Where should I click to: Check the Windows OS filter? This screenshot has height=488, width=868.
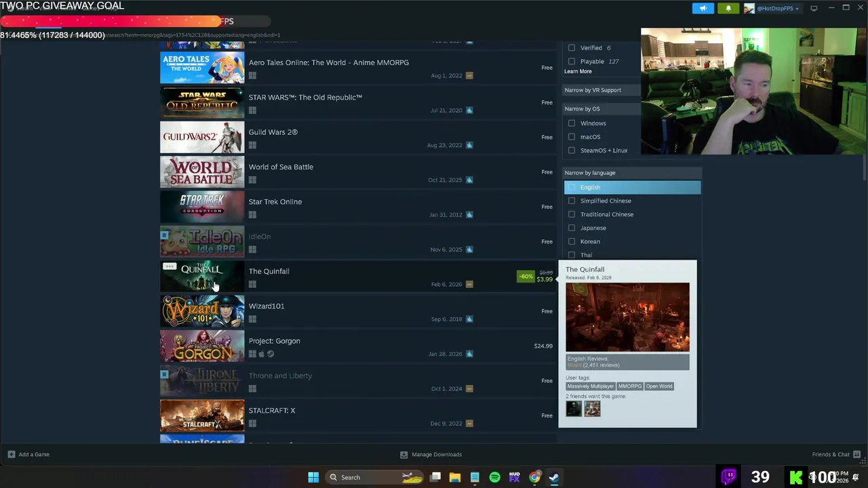point(572,123)
